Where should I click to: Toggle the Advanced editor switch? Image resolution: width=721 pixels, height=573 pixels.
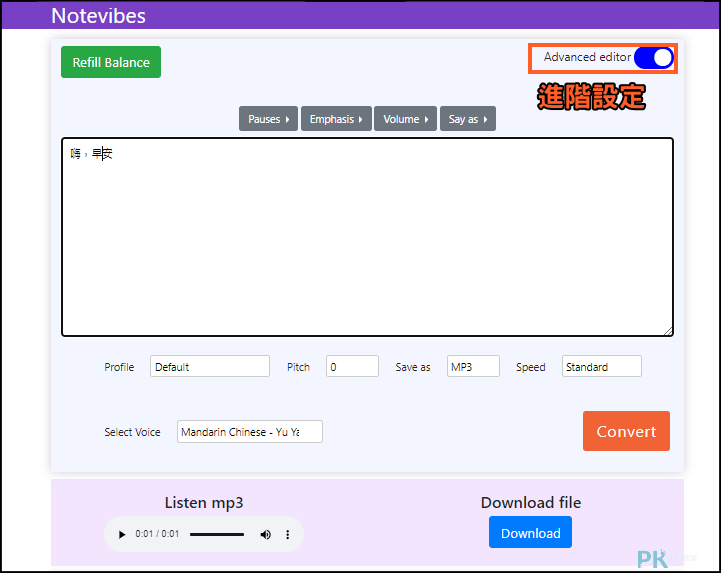(653, 58)
